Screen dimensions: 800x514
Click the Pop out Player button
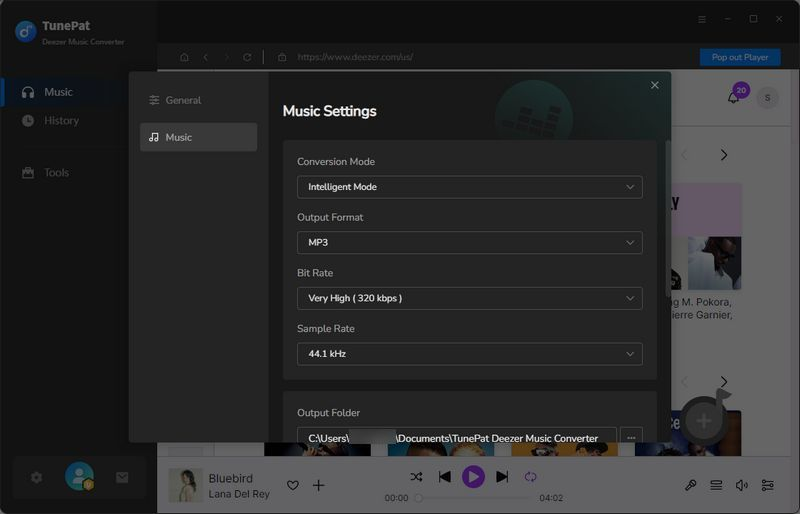740,57
